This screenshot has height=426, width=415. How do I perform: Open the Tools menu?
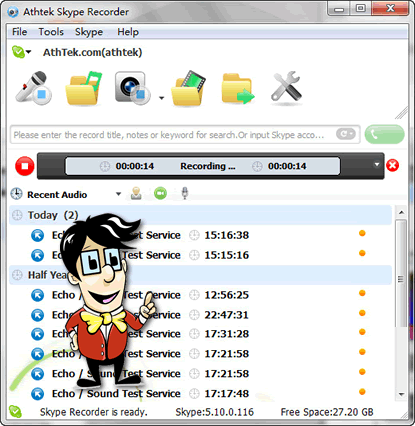coord(51,32)
